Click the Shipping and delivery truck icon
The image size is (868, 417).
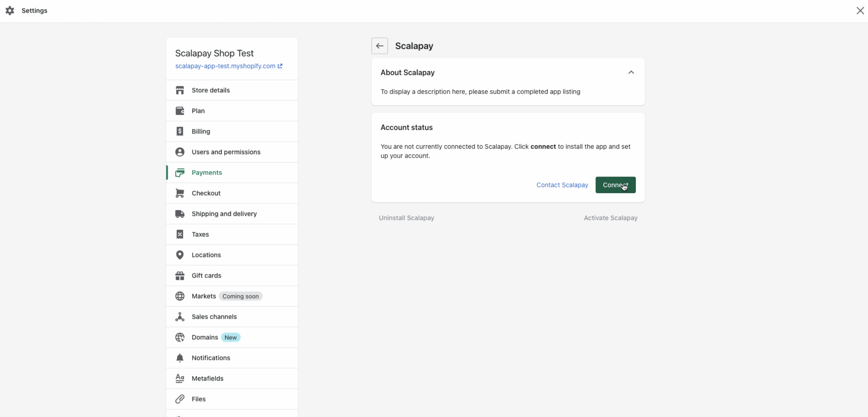(180, 214)
